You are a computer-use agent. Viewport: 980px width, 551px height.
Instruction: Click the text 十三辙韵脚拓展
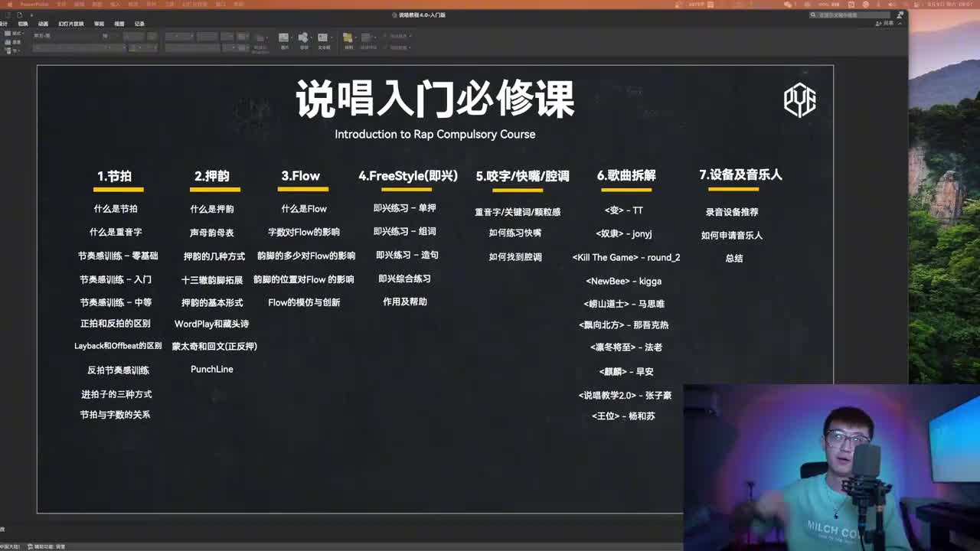[212, 280]
